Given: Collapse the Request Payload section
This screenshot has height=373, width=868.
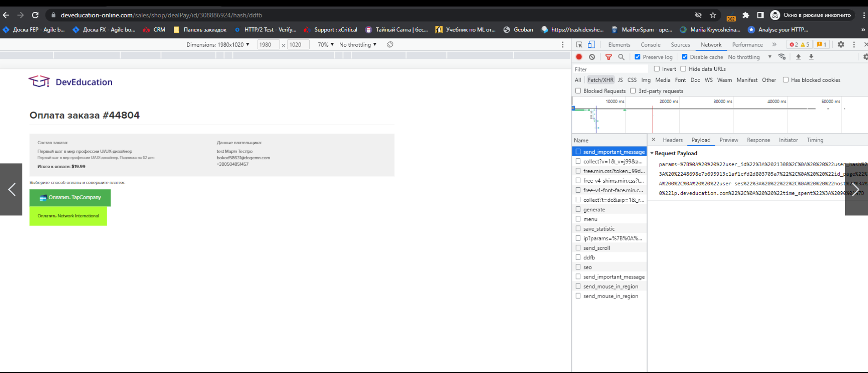Looking at the screenshot, I should 652,153.
